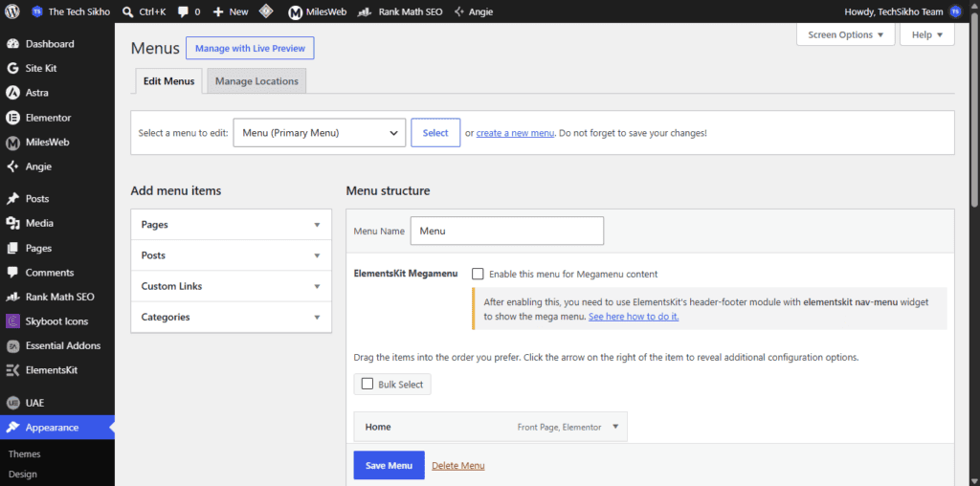
Task: Click the Comments bubble icon in sidebar
Action: pyautogui.click(x=12, y=273)
